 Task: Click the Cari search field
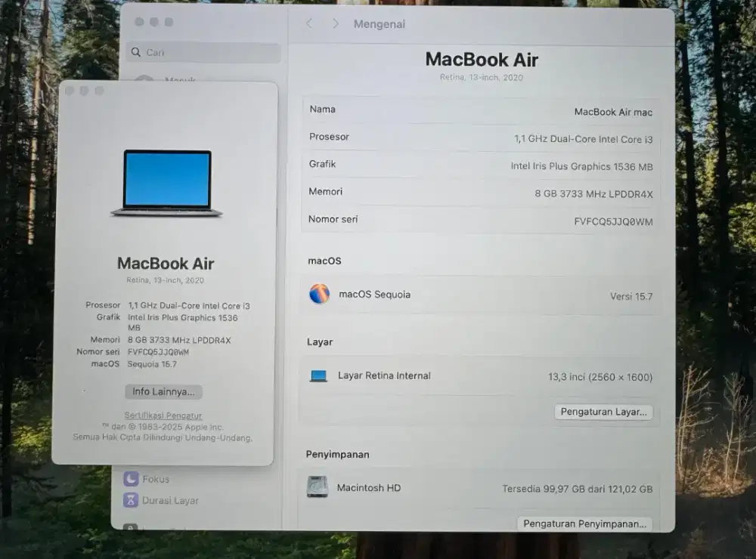click(x=203, y=52)
